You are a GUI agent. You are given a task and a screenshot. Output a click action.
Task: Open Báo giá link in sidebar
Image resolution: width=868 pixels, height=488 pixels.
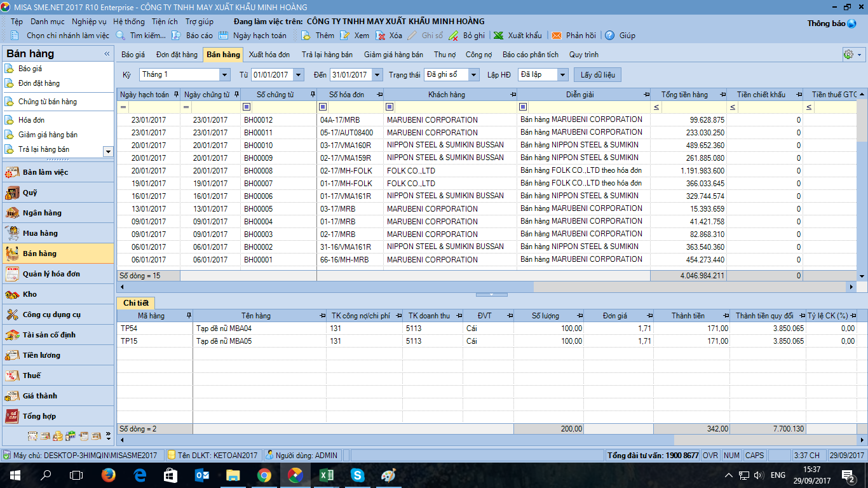(30, 69)
